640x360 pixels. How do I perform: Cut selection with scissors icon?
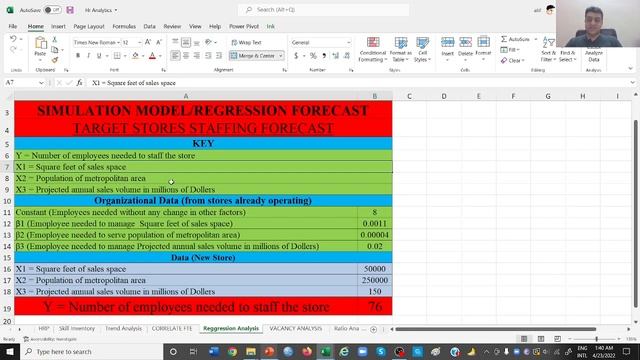pyautogui.click(x=55, y=40)
